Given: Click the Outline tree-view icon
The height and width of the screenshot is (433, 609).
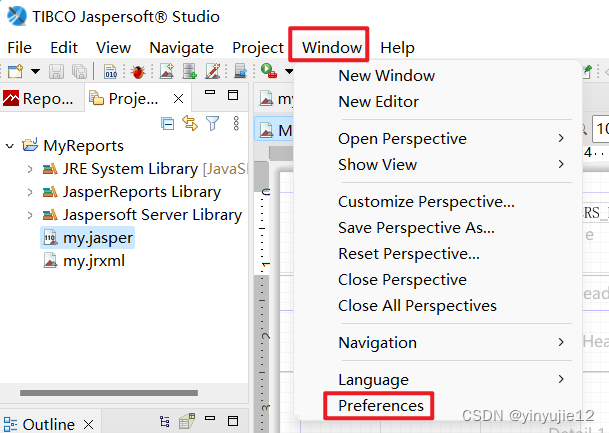Looking at the screenshot, I should tap(165, 422).
